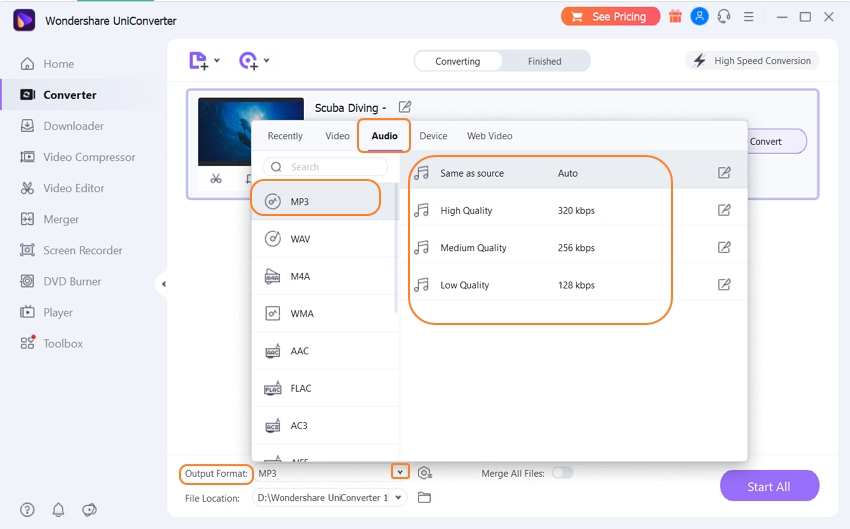Open the Screen Recorder
The width and height of the screenshot is (850, 529).
[71, 250]
